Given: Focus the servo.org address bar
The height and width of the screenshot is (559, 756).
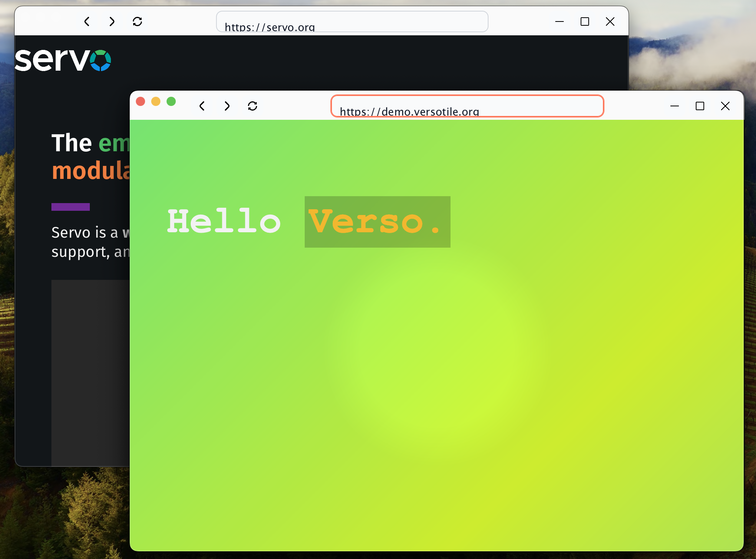Looking at the screenshot, I should tap(352, 22).
